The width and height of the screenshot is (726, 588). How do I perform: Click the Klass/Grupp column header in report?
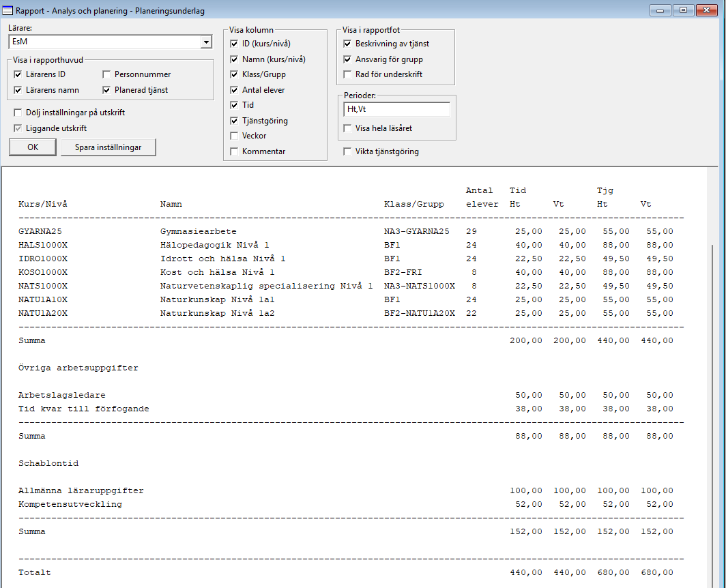tap(414, 204)
